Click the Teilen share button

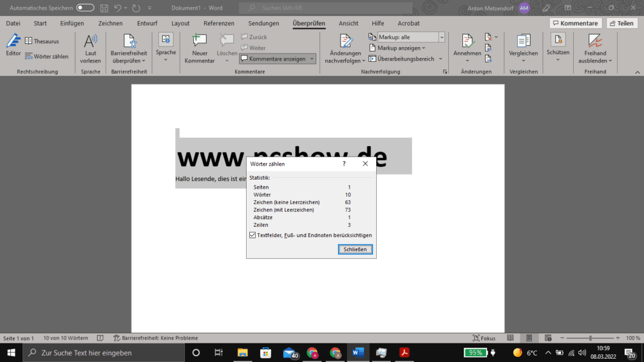[x=622, y=23]
